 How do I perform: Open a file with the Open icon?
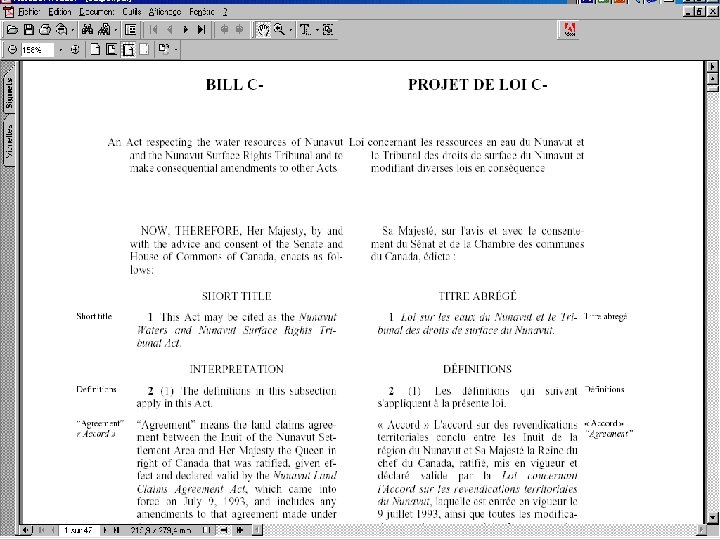[x=12, y=30]
